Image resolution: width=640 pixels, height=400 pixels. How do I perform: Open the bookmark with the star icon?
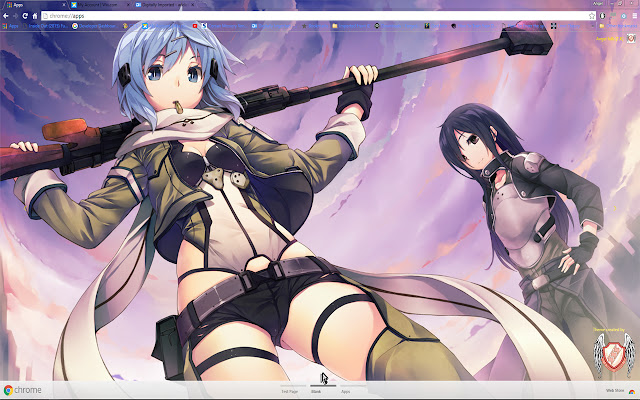(315, 26)
